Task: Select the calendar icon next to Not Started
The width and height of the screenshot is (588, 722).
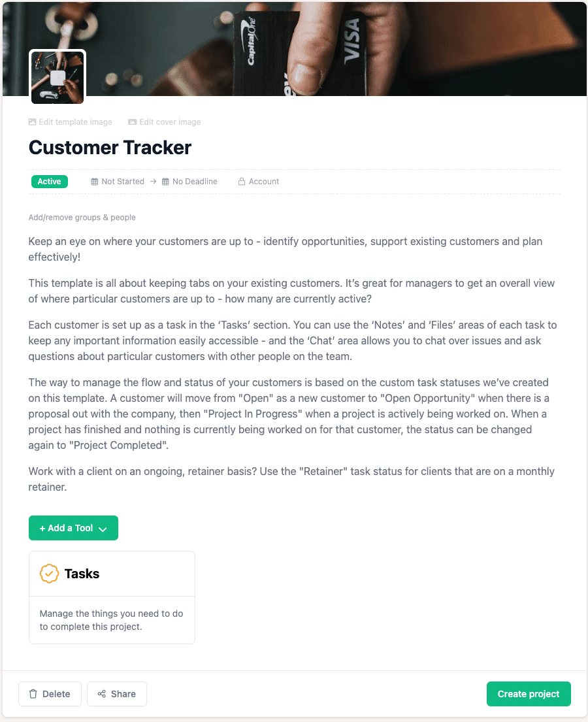Action: click(93, 181)
